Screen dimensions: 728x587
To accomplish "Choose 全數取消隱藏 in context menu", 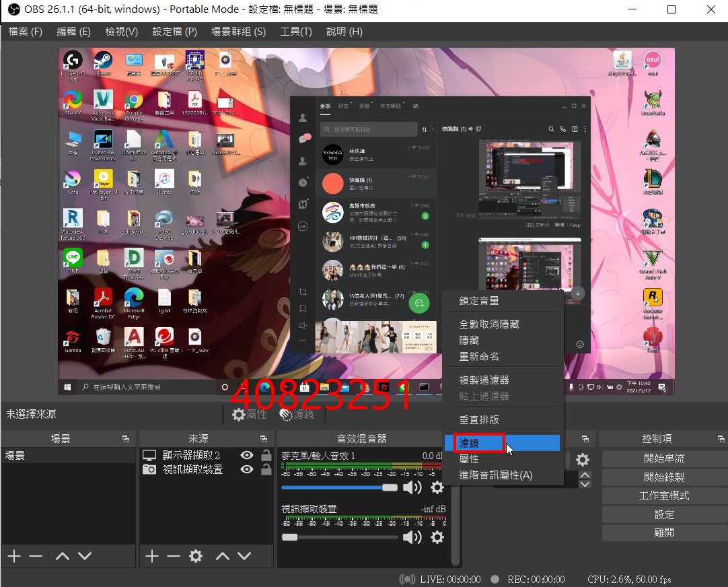I will [502, 324].
